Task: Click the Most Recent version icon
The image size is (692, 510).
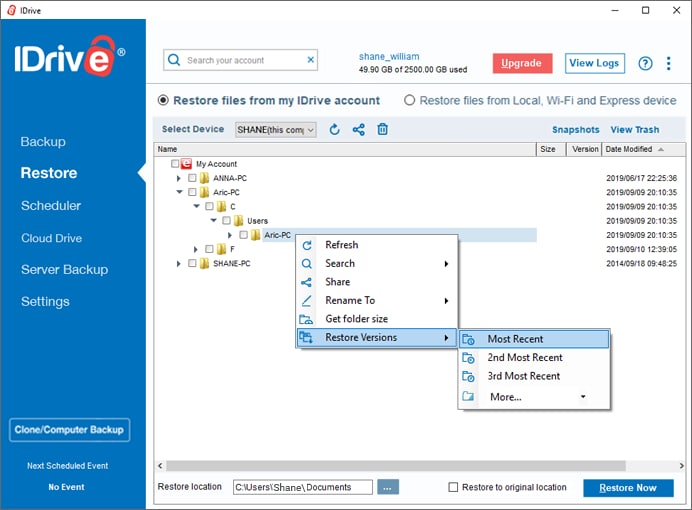Action: coord(468,339)
